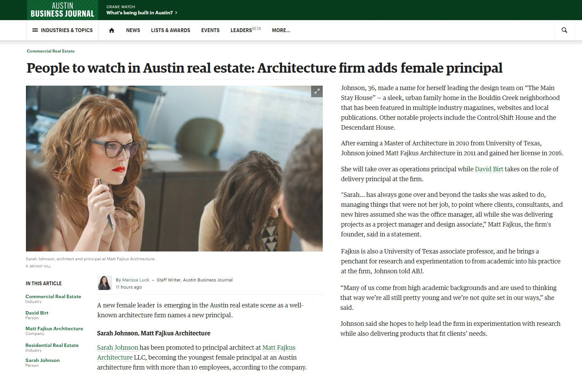Viewport: 582px width, 392px height.
Task: Open author Marissa Luck's profile link
Action: [x=136, y=280]
